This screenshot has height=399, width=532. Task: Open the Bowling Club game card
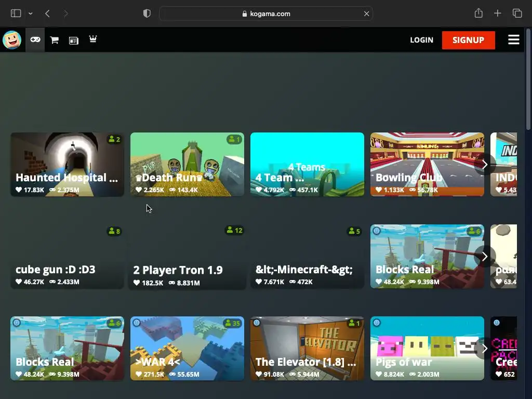(427, 164)
